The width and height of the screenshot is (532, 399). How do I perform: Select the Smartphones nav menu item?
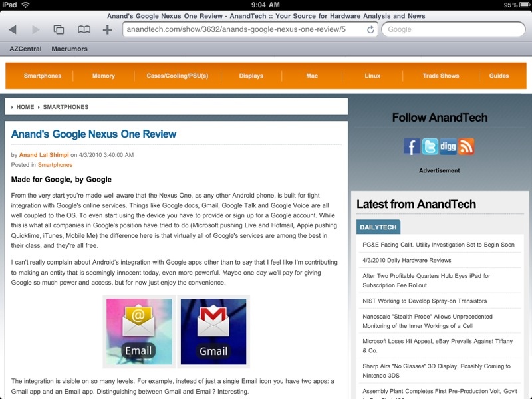click(43, 76)
